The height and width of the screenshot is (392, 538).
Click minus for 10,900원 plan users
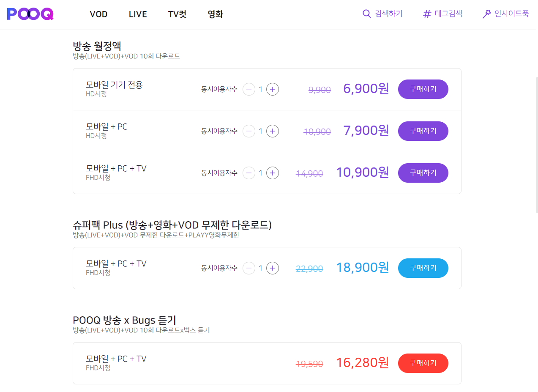click(249, 173)
